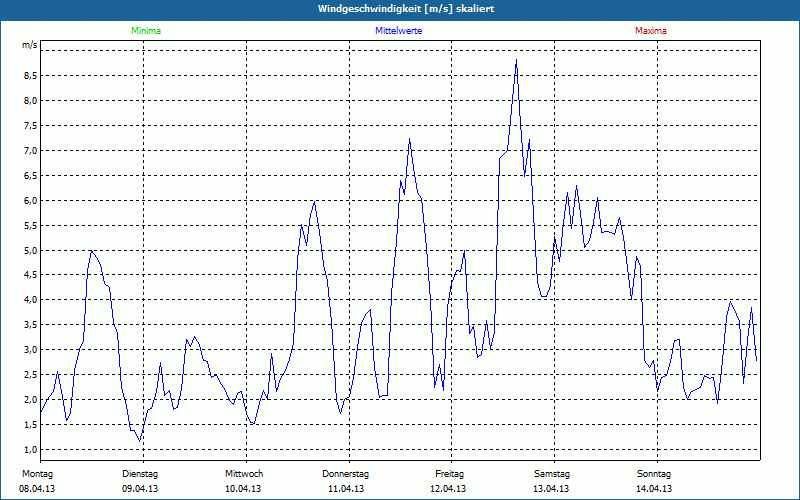Screen dimensions: 800x500
Task: Click the 3,0 y-axis value
Action: (x=30, y=349)
